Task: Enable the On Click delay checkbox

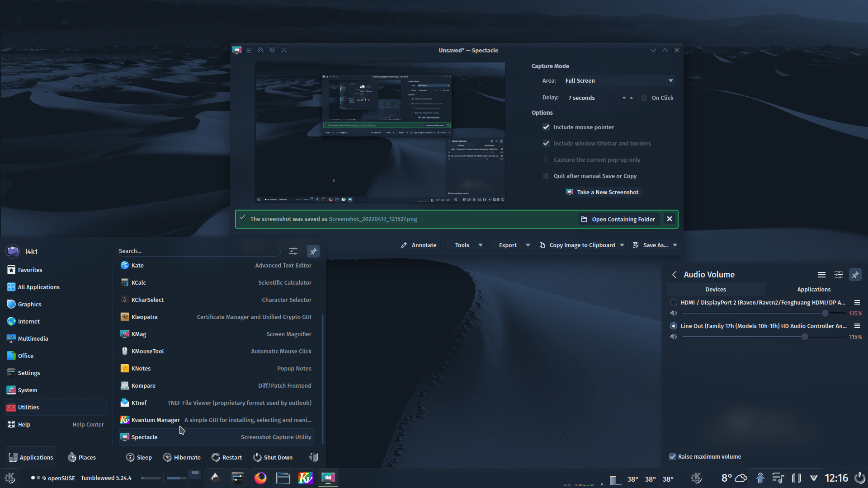Action: [x=644, y=98]
